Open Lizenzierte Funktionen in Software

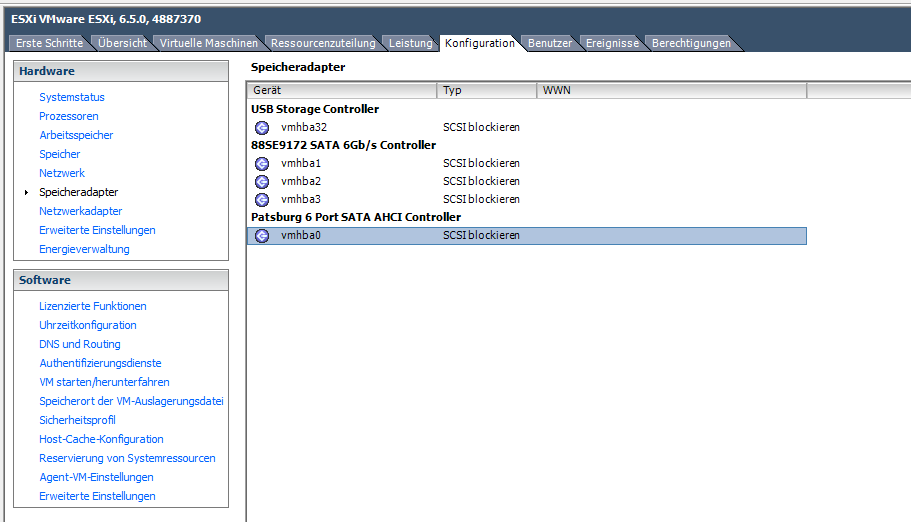point(93,306)
